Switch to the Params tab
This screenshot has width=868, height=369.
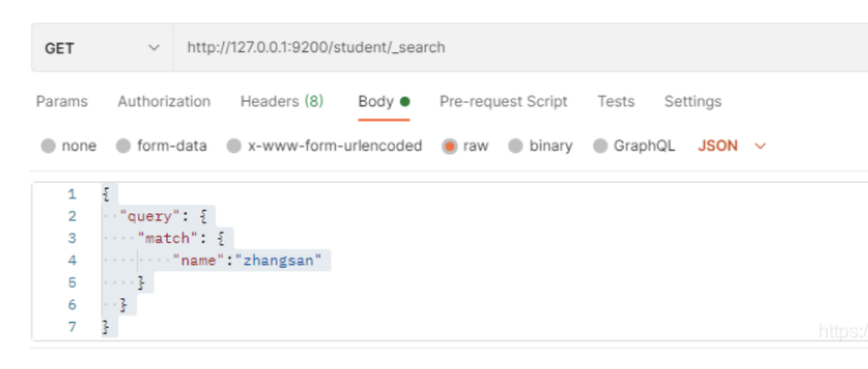62,101
